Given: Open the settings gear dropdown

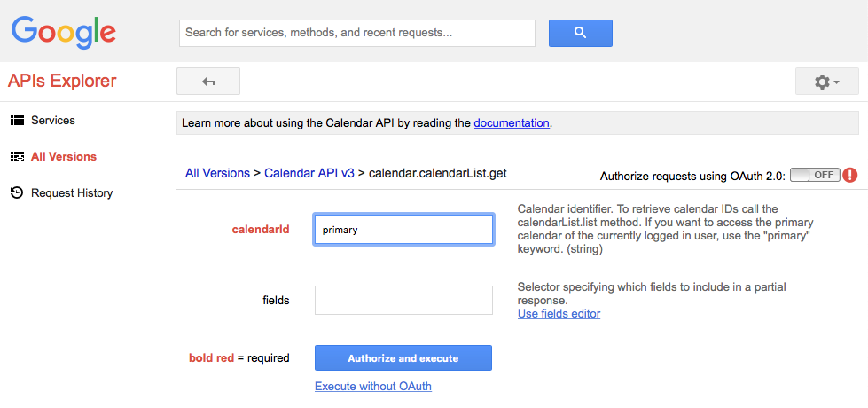Looking at the screenshot, I should point(826,82).
